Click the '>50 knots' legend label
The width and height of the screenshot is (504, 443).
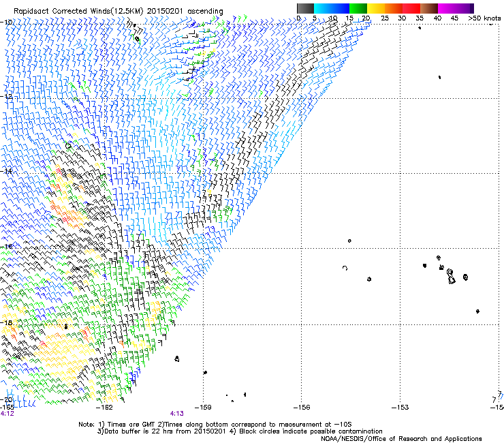tap(484, 18)
